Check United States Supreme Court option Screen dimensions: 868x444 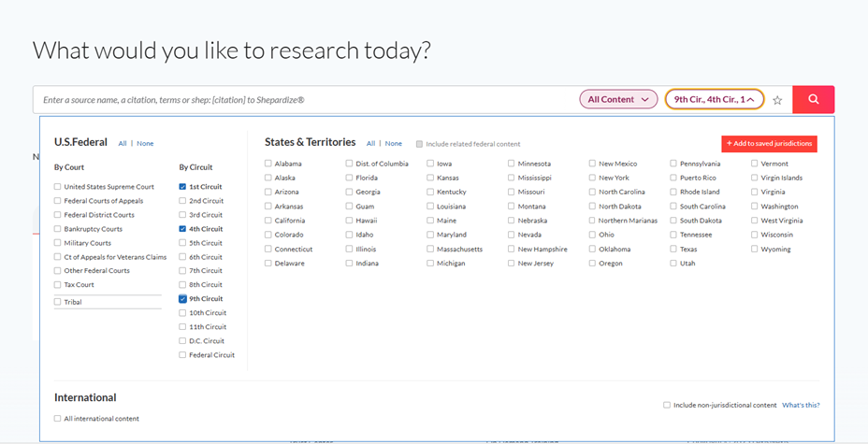click(58, 187)
